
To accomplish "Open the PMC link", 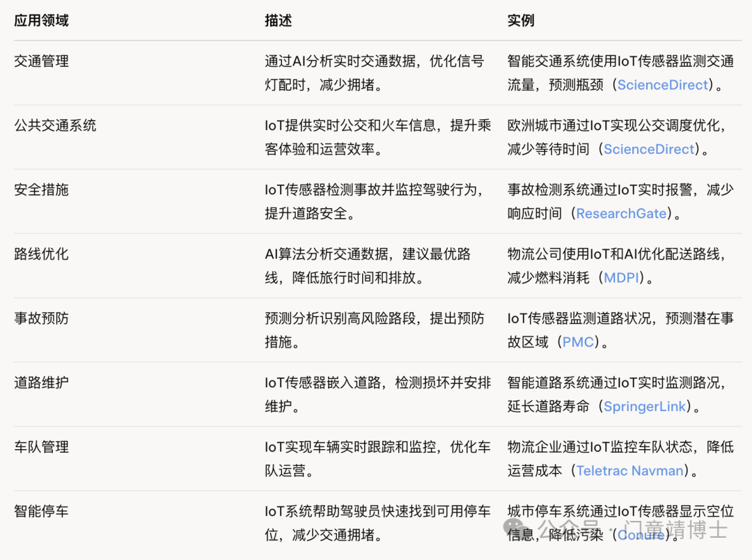I will point(578,342).
